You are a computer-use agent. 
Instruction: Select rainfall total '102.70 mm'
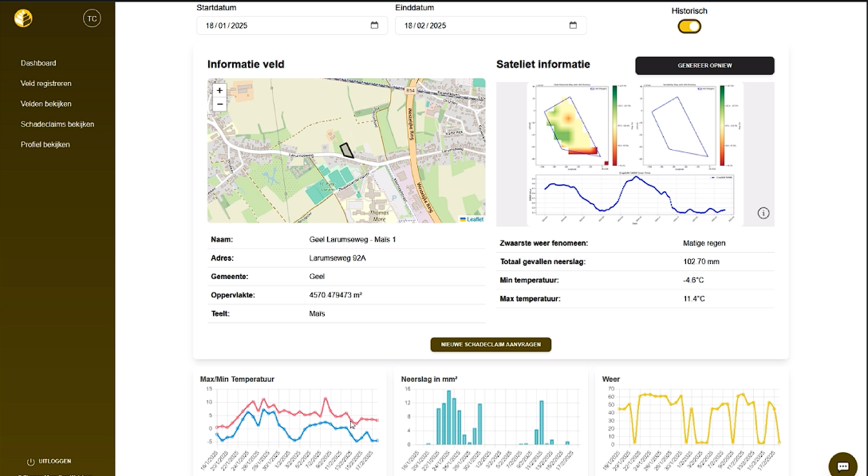701,262
